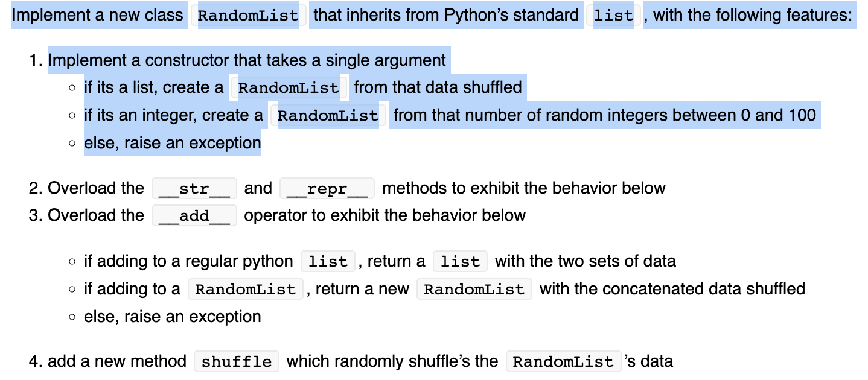The width and height of the screenshot is (868, 380).
Task: Click the shuffle code tag
Action: point(237,361)
